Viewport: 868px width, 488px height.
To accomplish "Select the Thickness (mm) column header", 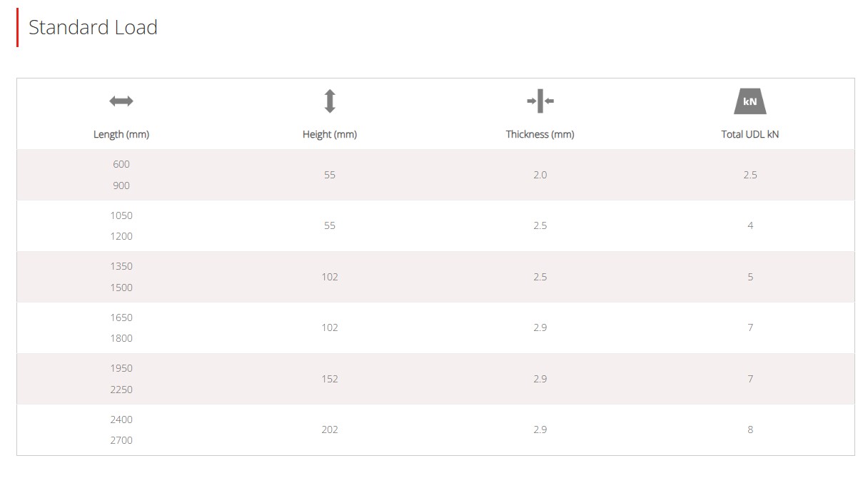I will 540,134.
